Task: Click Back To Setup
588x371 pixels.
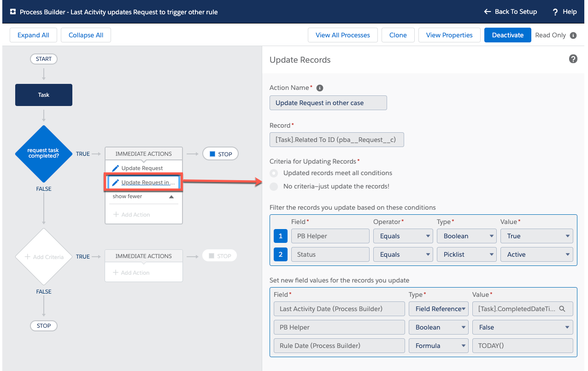Action: point(510,12)
